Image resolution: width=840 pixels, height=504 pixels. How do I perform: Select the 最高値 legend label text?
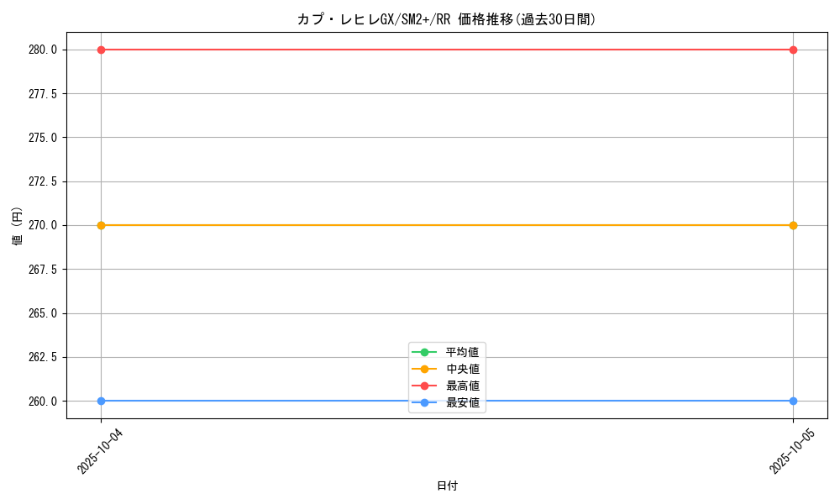[462, 386]
